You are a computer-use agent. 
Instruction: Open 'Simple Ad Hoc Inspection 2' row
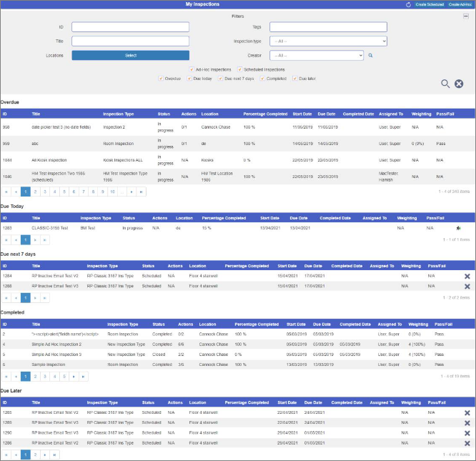point(238,344)
